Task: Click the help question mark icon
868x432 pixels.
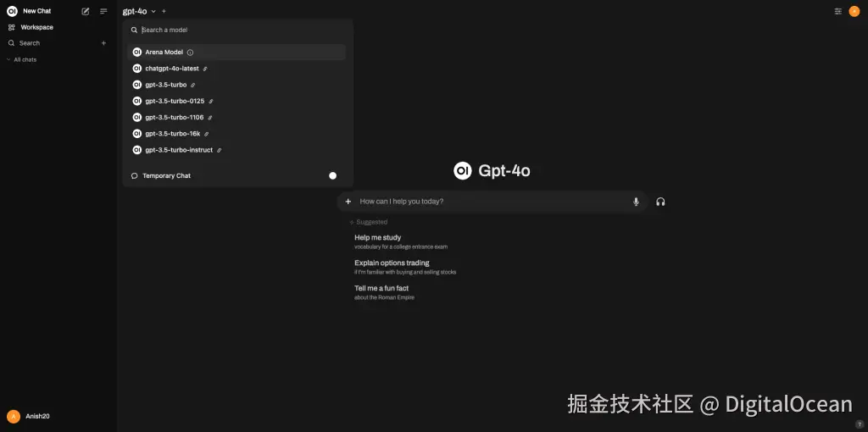Action: pyautogui.click(x=860, y=424)
